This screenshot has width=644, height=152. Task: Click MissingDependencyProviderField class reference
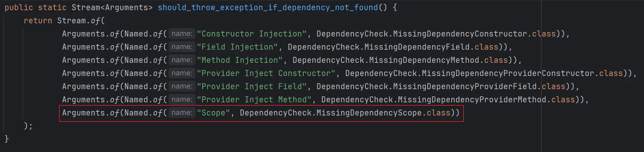pos(465,86)
